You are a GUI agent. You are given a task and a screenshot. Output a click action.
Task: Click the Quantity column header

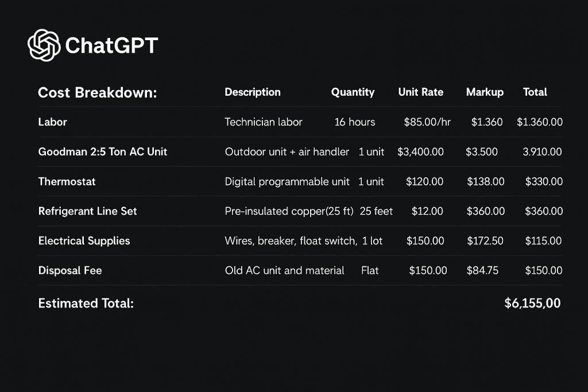[353, 92]
